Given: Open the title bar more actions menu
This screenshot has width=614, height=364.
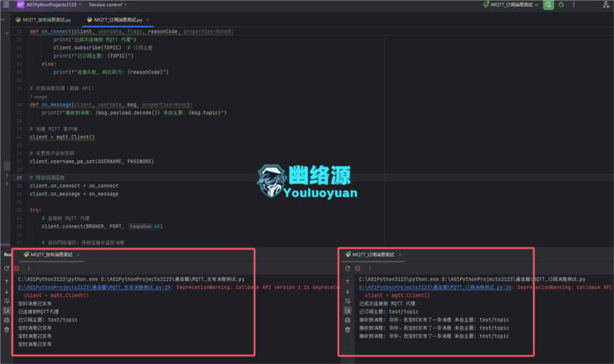Looking at the screenshot, I should pyautogui.click(x=574, y=5).
